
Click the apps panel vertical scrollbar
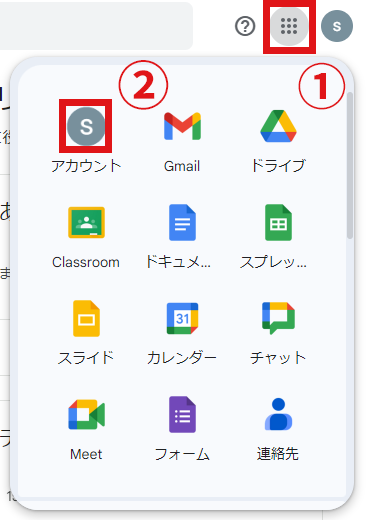[x=349, y=166]
